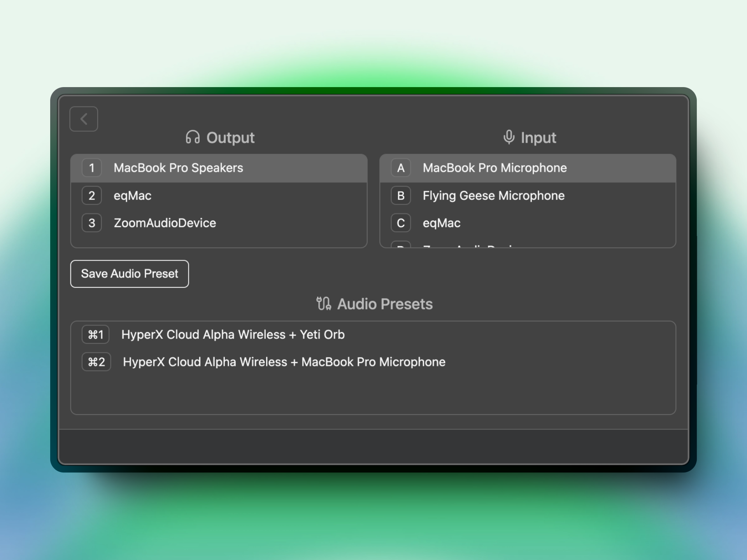Image resolution: width=747 pixels, height=560 pixels.
Task: Apply the HyperX + MacBook Pro Microphone preset
Action: pos(284,362)
